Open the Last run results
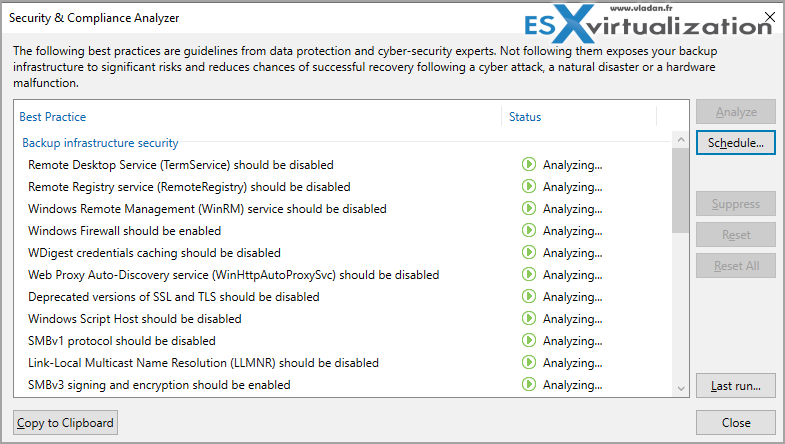The image size is (785, 444). pos(735,385)
